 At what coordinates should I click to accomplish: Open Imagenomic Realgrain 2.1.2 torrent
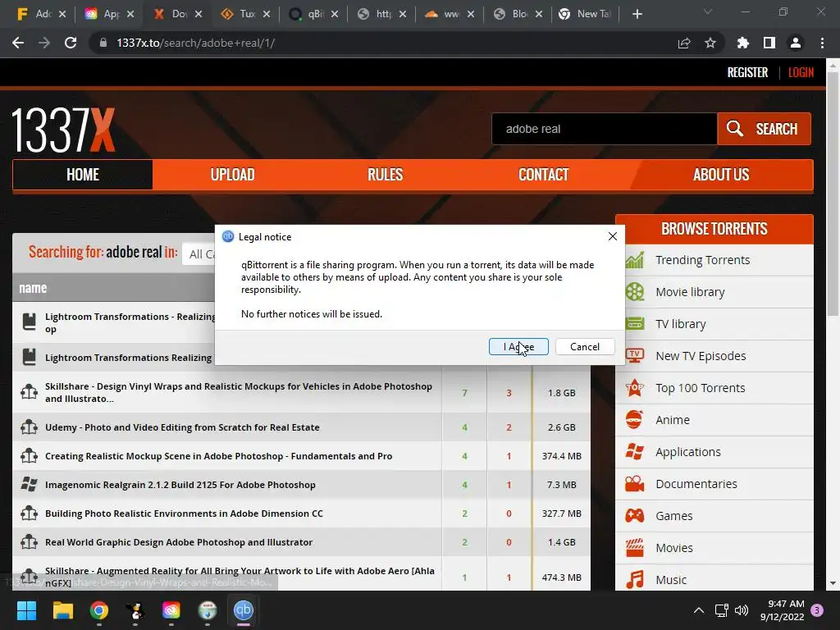pos(180,485)
